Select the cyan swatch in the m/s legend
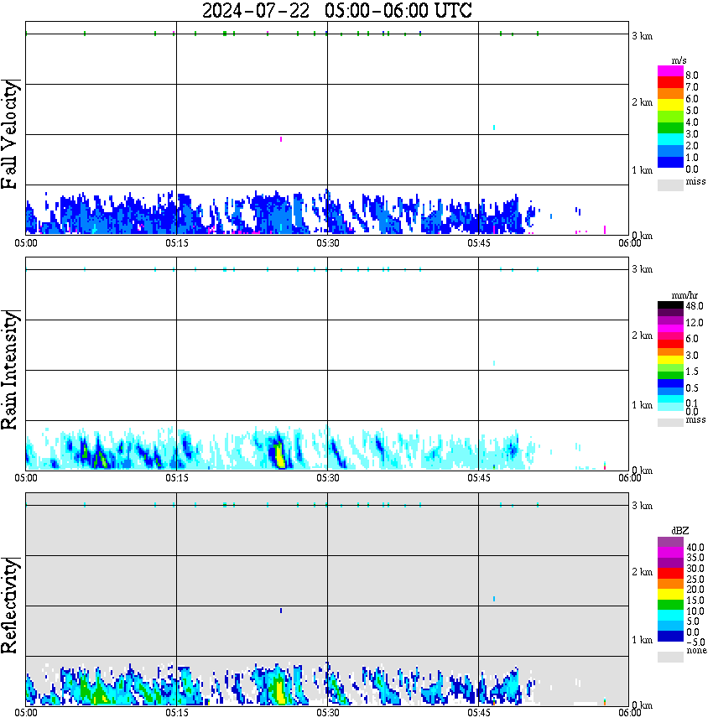Screen dimensions: 713x728 point(670,139)
